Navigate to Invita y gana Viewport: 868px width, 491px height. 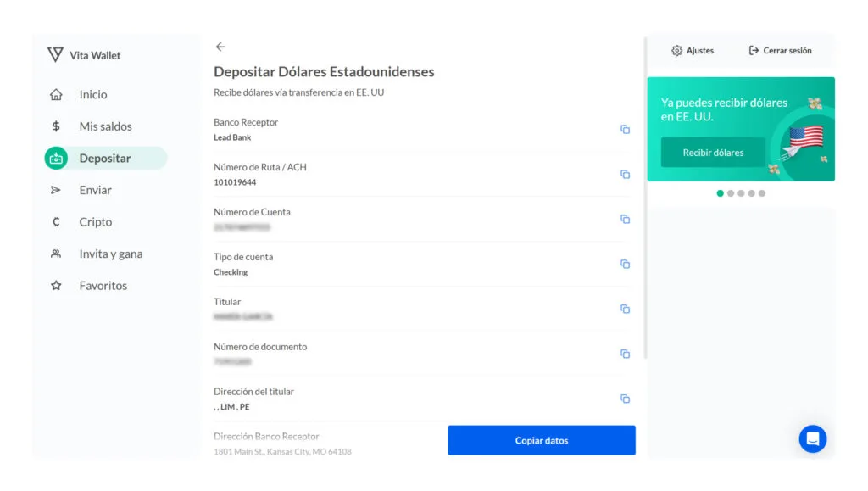[110, 254]
